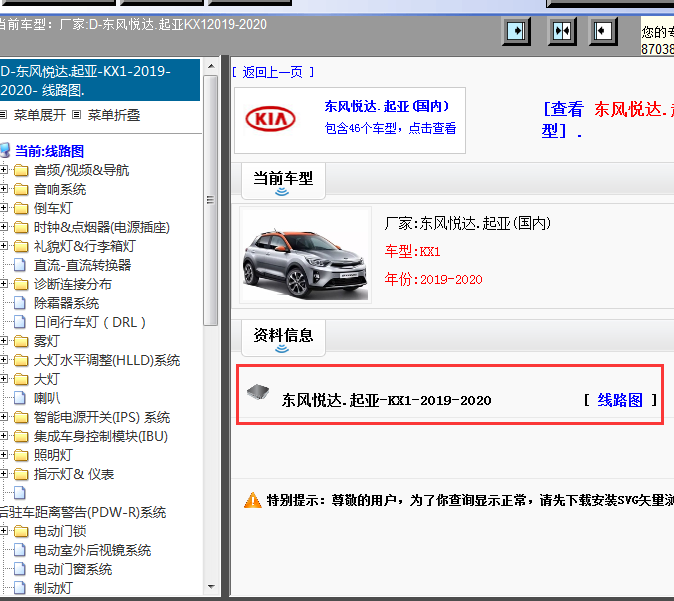Click the 倒车灯 folder icon
Screen dimensions: 674x601
(21, 209)
